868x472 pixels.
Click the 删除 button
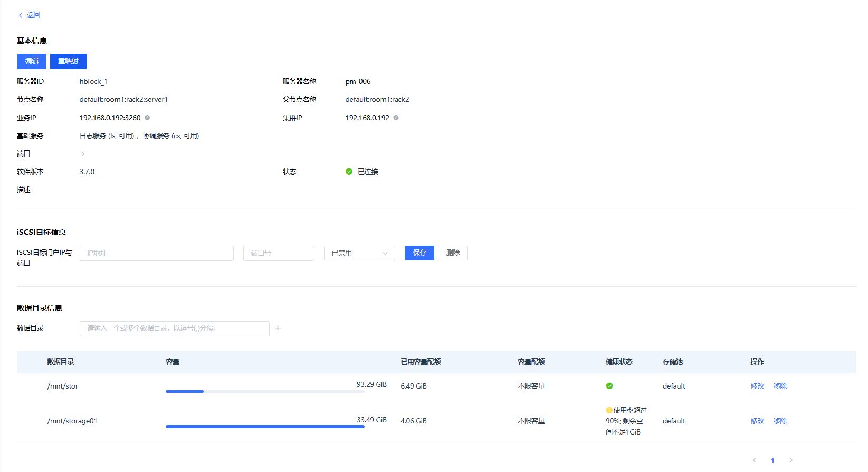point(453,253)
